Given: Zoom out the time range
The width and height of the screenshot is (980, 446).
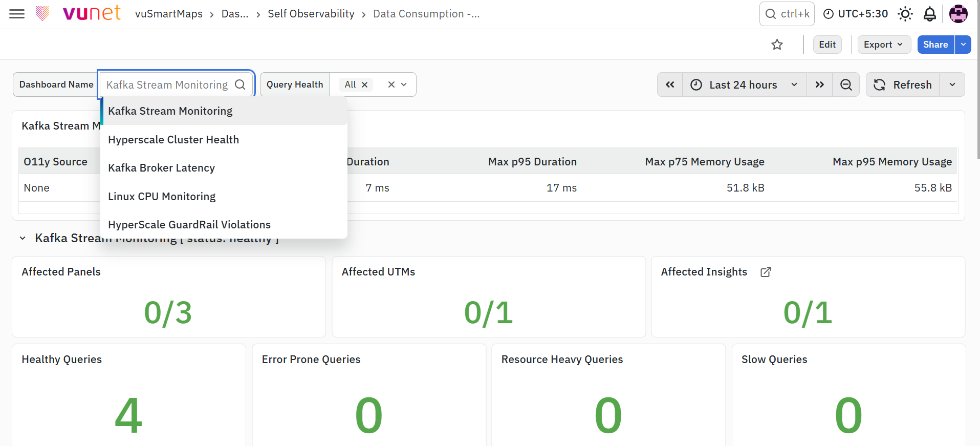Looking at the screenshot, I should [x=846, y=84].
